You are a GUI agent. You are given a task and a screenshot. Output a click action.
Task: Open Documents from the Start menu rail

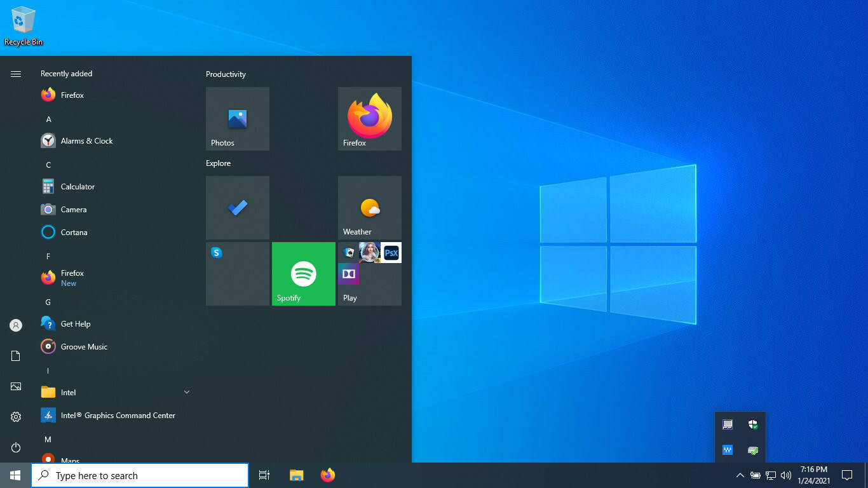point(16,356)
